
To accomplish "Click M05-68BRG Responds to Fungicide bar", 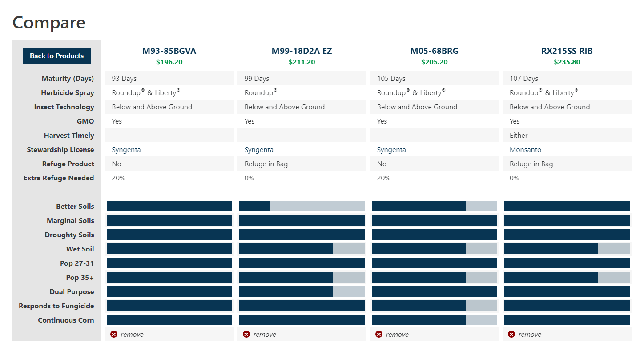I will [x=435, y=306].
